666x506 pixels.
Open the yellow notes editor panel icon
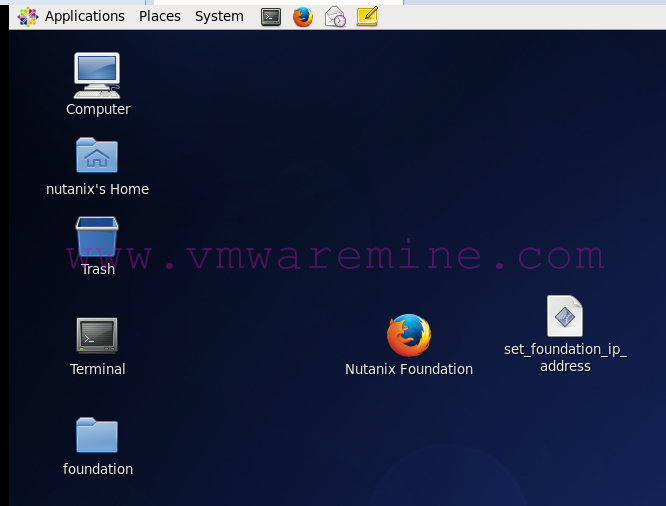[x=367, y=17]
